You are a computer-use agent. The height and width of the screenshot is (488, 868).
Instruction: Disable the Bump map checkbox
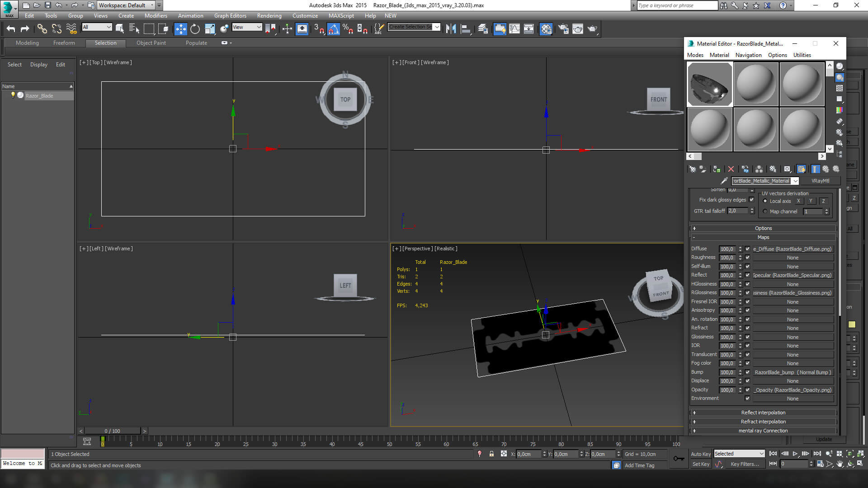click(747, 372)
